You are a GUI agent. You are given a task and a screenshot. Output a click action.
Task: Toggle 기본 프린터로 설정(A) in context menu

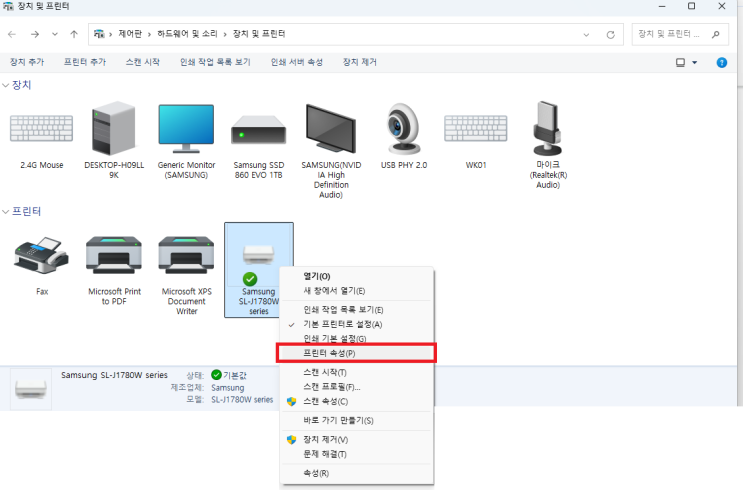click(x=356, y=325)
